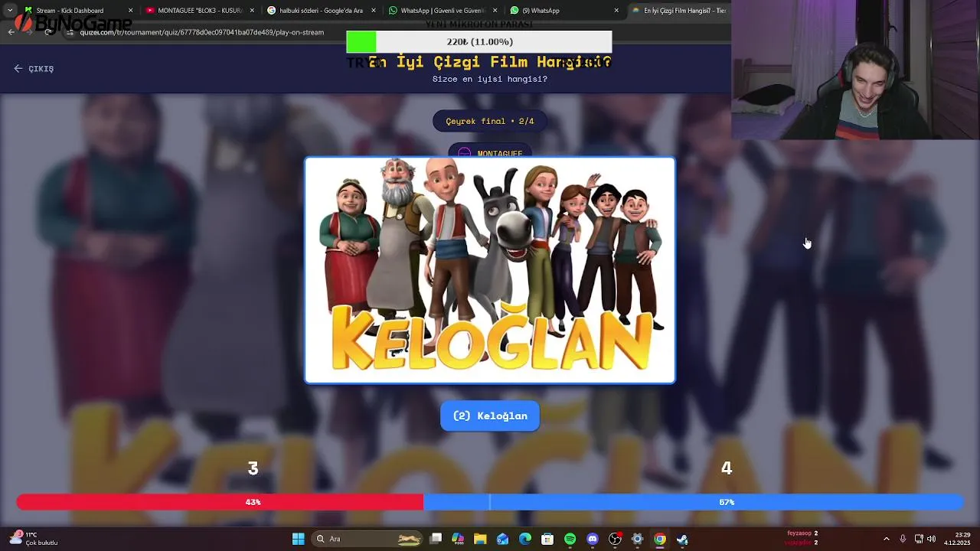The height and width of the screenshot is (551, 980).
Task: Open the Copilot taskbar icon
Action: [458, 539]
